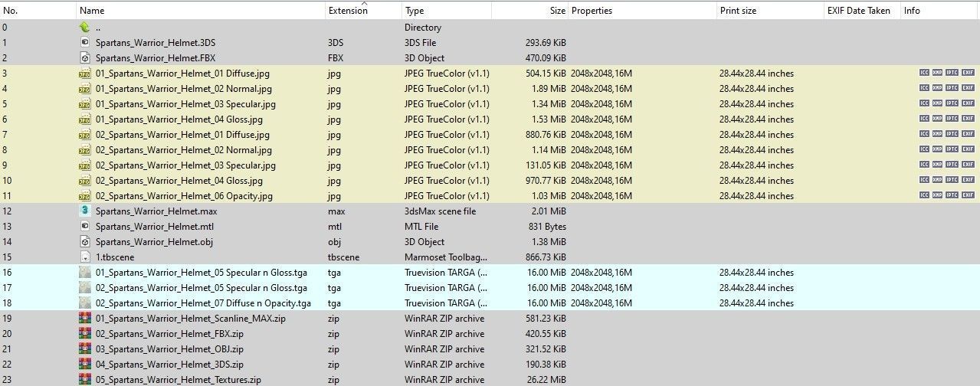Viewport: 980px width, 386px height.
Task: Click the 01_Spartans_Warrior_Helmet_Scanline_MAX.zip archive icon
Action: pyautogui.click(x=84, y=318)
